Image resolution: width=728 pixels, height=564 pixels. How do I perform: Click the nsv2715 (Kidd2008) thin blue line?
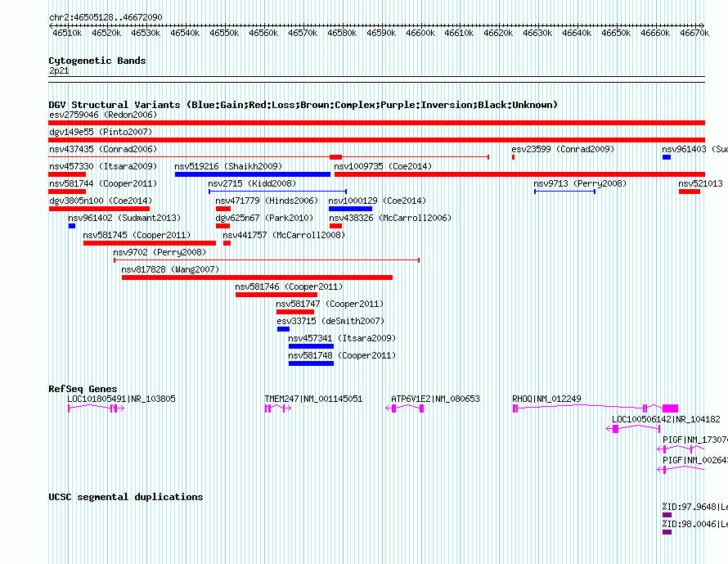click(277, 192)
